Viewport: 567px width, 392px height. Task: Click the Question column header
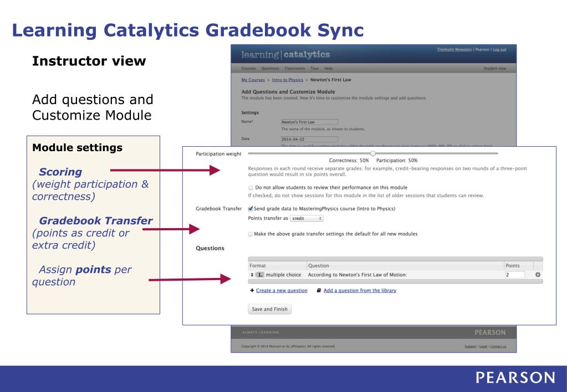[319, 266]
